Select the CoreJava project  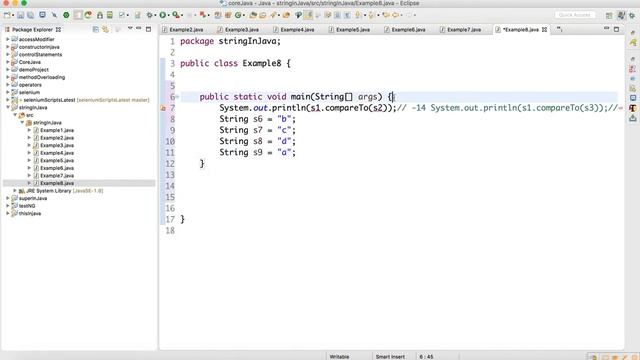(x=30, y=62)
